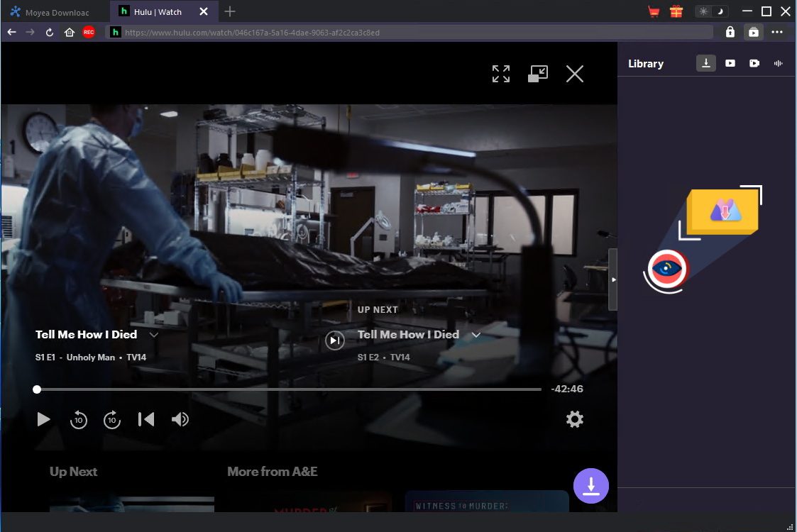
Task: Reload the Hulu page
Action: 49,33
